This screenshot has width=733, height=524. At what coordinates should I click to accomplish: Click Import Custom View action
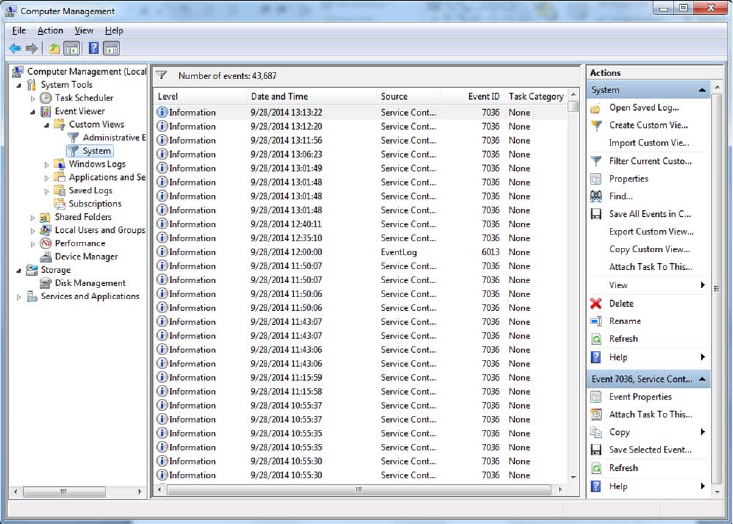click(x=649, y=143)
